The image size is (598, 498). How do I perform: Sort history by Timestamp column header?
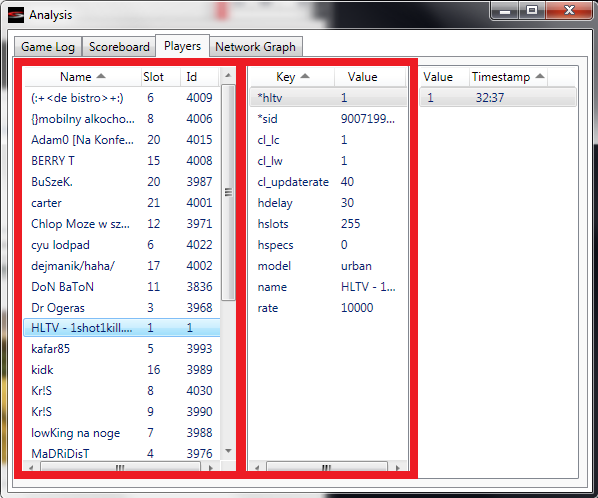click(x=507, y=77)
